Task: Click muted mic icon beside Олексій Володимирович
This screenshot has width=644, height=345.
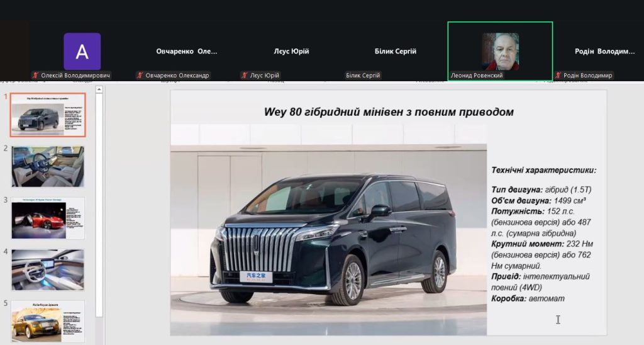Action: [36, 76]
